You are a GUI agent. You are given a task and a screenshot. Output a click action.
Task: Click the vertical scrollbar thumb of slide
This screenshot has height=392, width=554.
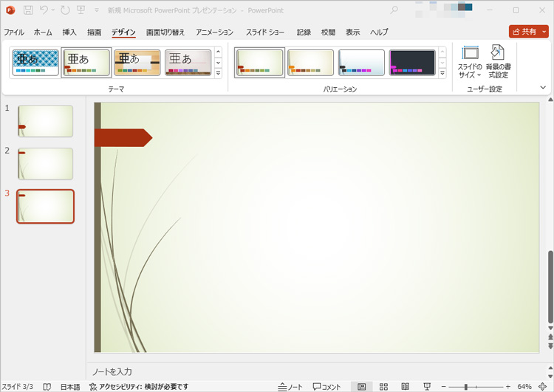coord(550,286)
